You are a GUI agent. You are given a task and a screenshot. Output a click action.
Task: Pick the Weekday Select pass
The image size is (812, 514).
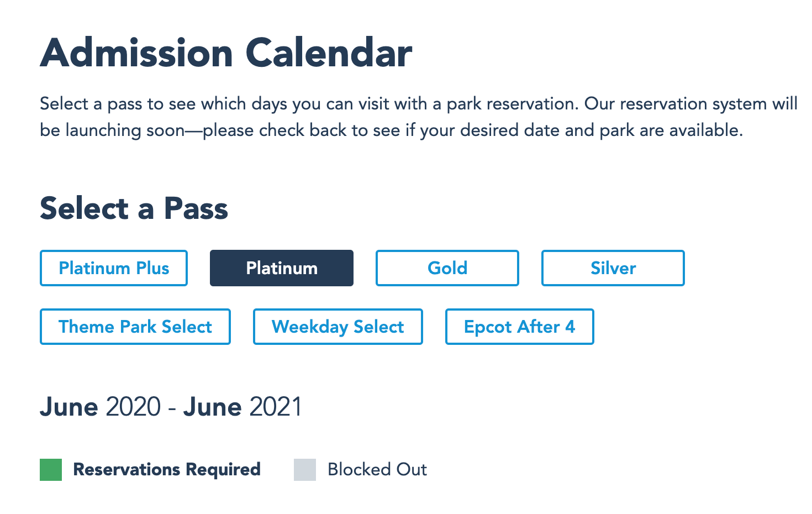click(x=338, y=327)
